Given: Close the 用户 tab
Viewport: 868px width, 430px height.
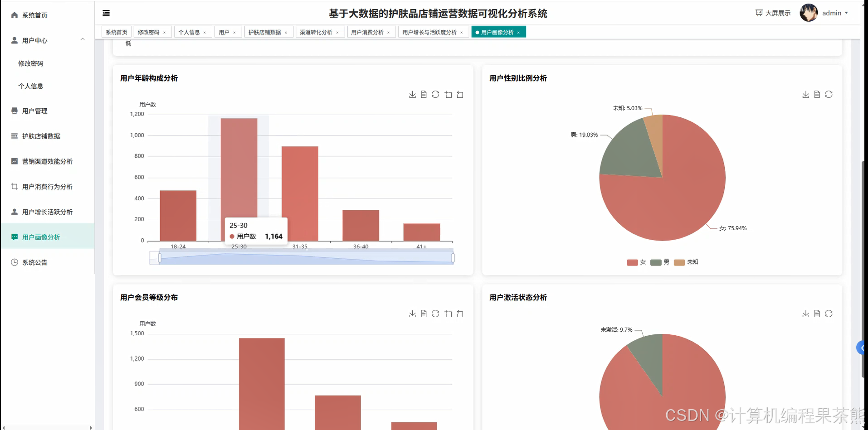Looking at the screenshot, I should pyautogui.click(x=234, y=33).
